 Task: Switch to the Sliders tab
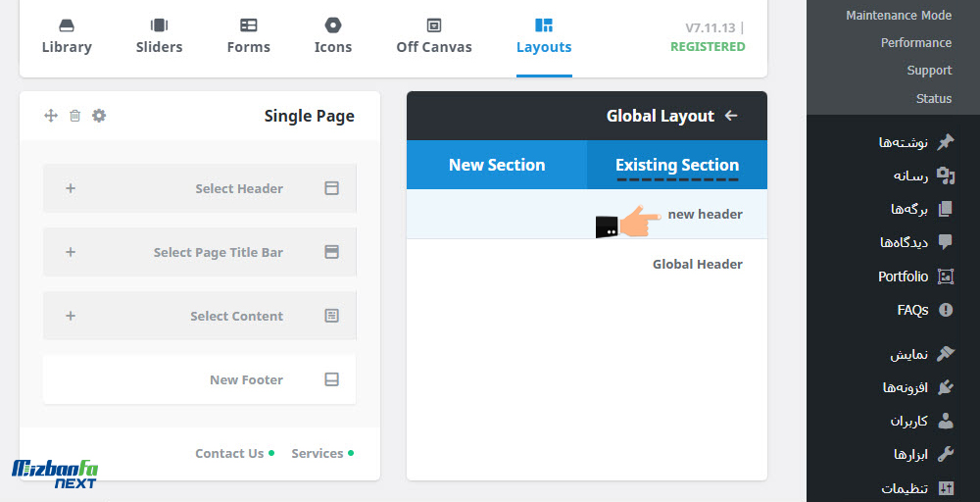(x=160, y=37)
